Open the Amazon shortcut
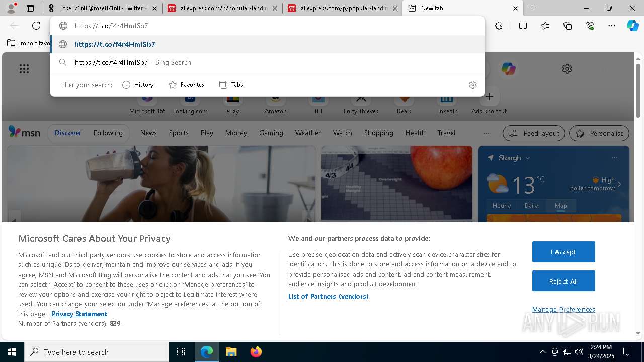Image resolution: width=644 pixels, height=362 pixels. [275, 103]
